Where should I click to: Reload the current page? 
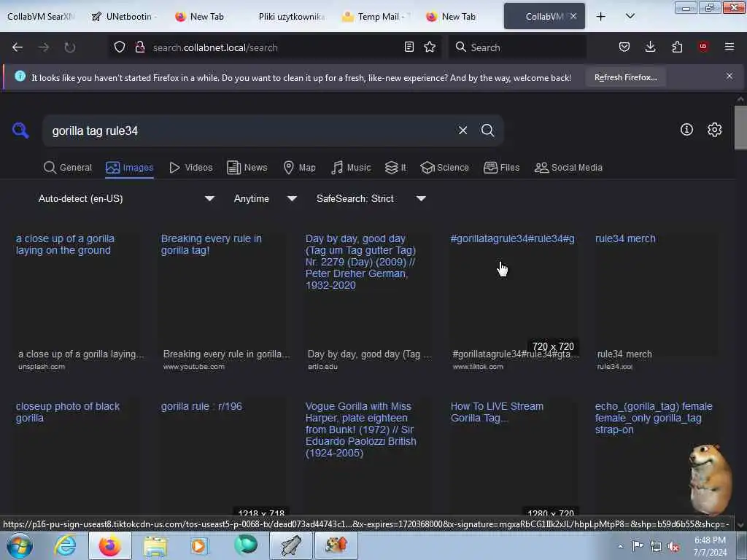[x=69, y=47]
